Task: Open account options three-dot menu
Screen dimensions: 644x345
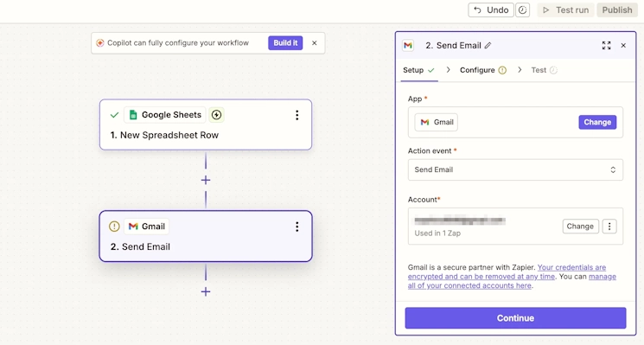Action: point(609,227)
